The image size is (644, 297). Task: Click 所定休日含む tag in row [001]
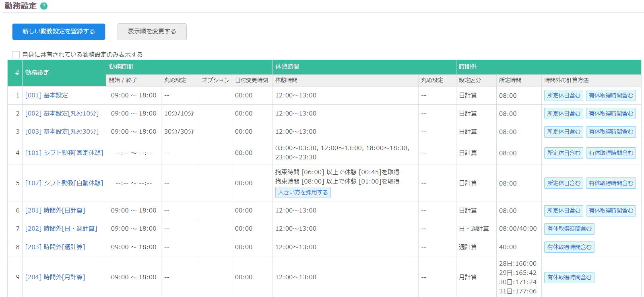[563, 95]
